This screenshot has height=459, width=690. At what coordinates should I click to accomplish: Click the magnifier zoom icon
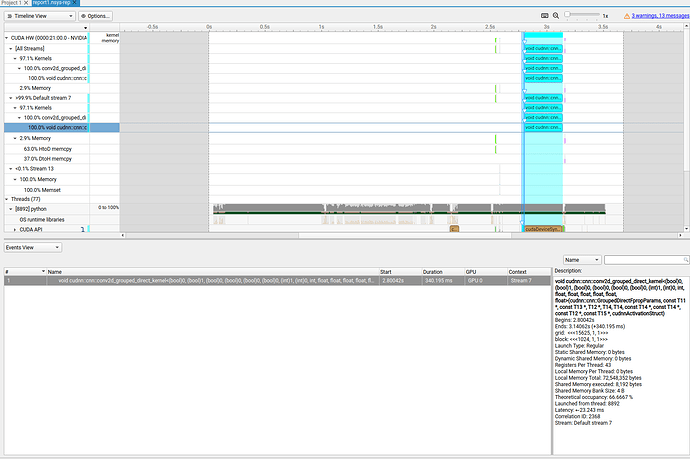[558, 16]
